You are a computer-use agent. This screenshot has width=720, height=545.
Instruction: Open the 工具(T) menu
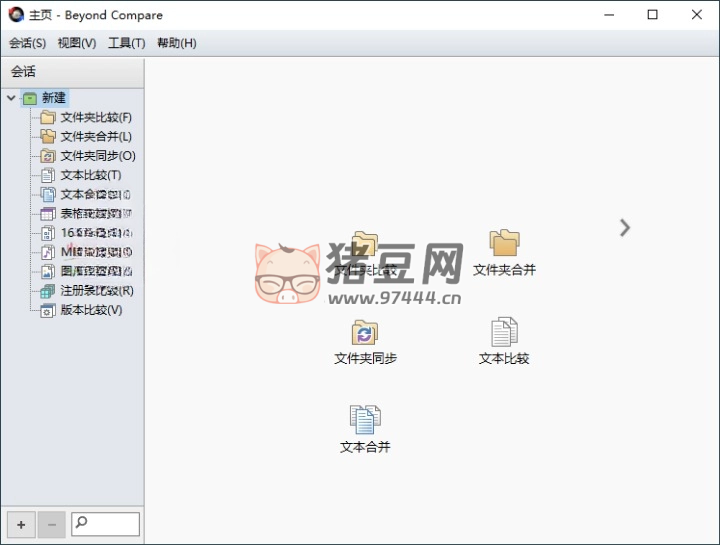click(126, 43)
